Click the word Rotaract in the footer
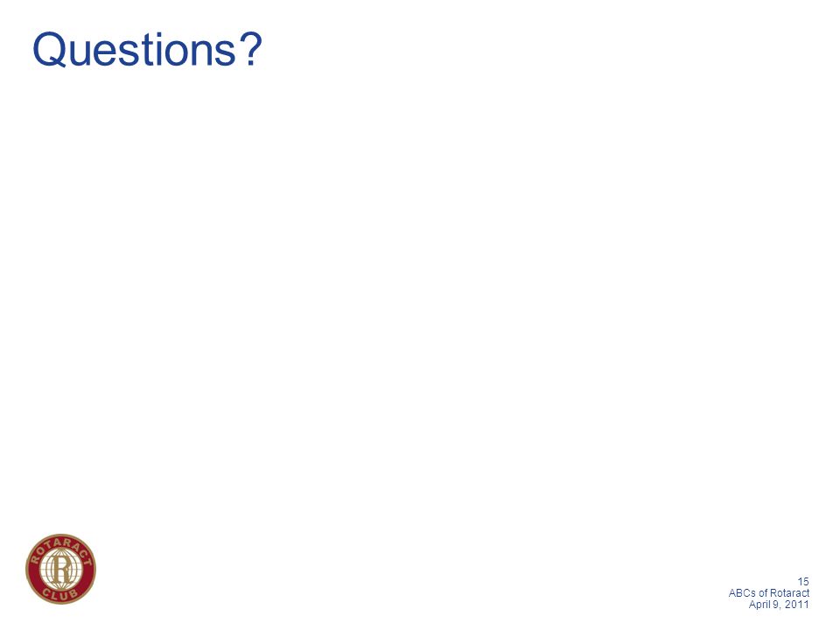This screenshot has width=840, height=630. coord(789,593)
